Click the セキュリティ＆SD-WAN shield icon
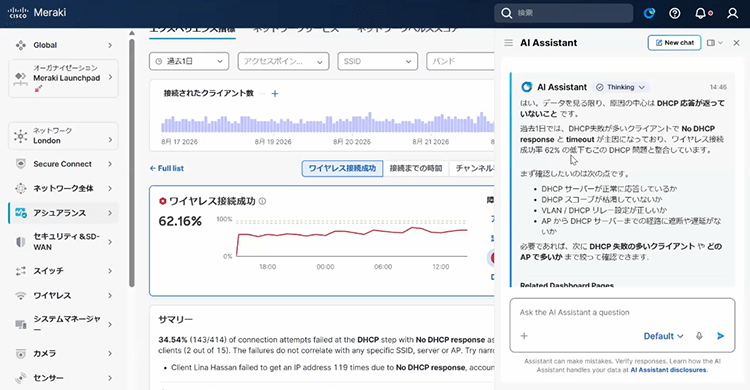Image resolution: width=750 pixels, height=390 pixels. point(21,242)
